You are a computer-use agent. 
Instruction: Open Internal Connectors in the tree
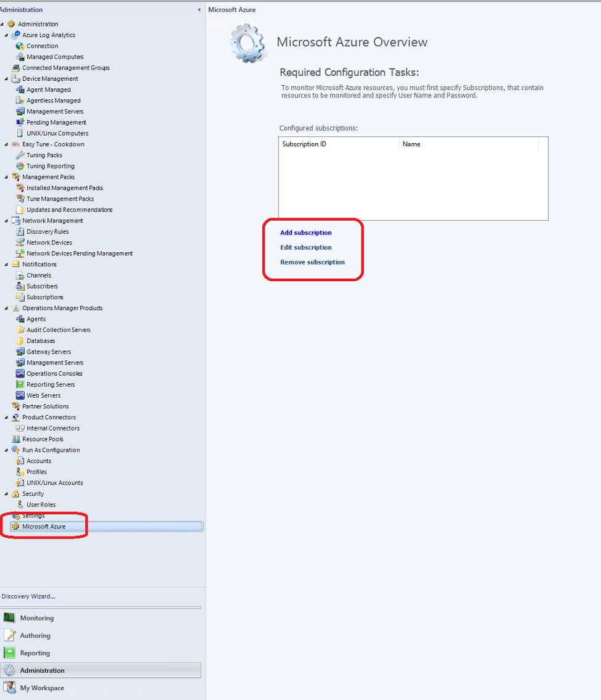coord(53,428)
